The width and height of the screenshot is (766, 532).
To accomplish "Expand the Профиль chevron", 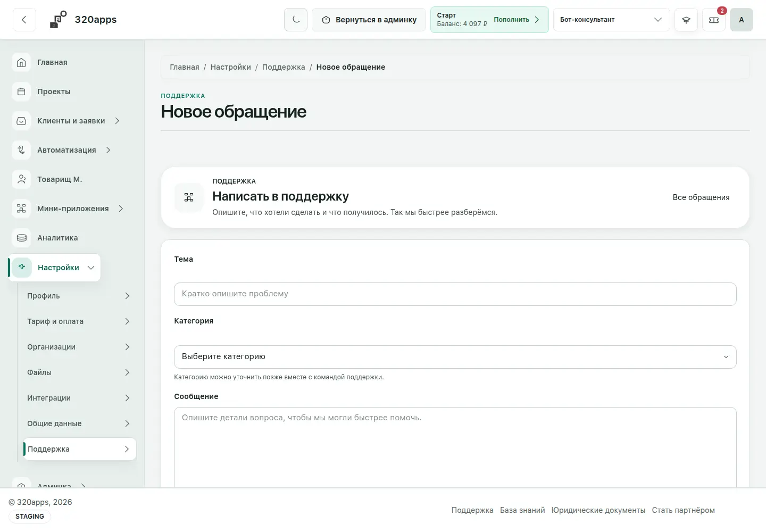I will pyautogui.click(x=127, y=296).
